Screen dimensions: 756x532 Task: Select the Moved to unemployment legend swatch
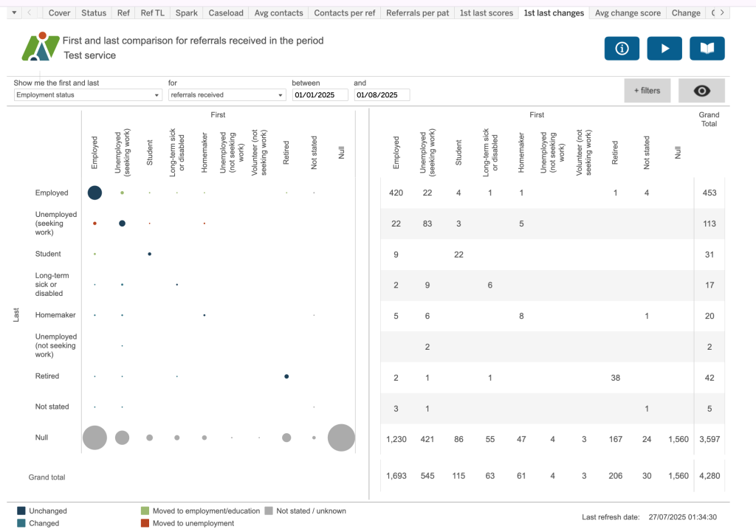[145, 523]
